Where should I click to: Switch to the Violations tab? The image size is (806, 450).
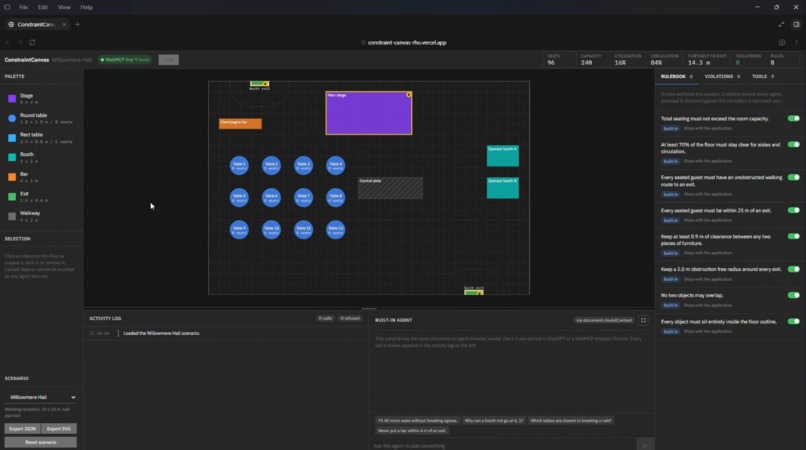tap(722, 77)
